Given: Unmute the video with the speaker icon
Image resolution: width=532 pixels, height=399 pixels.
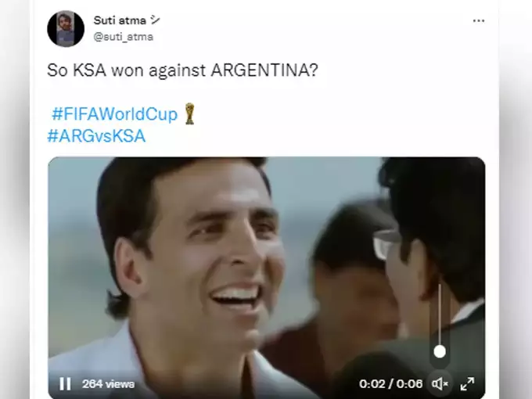Looking at the screenshot, I should click(x=440, y=383).
